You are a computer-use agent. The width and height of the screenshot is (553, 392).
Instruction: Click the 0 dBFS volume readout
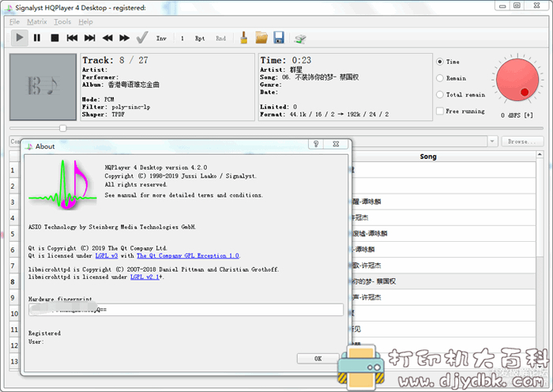pyautogui.click(x=517, y=115)
